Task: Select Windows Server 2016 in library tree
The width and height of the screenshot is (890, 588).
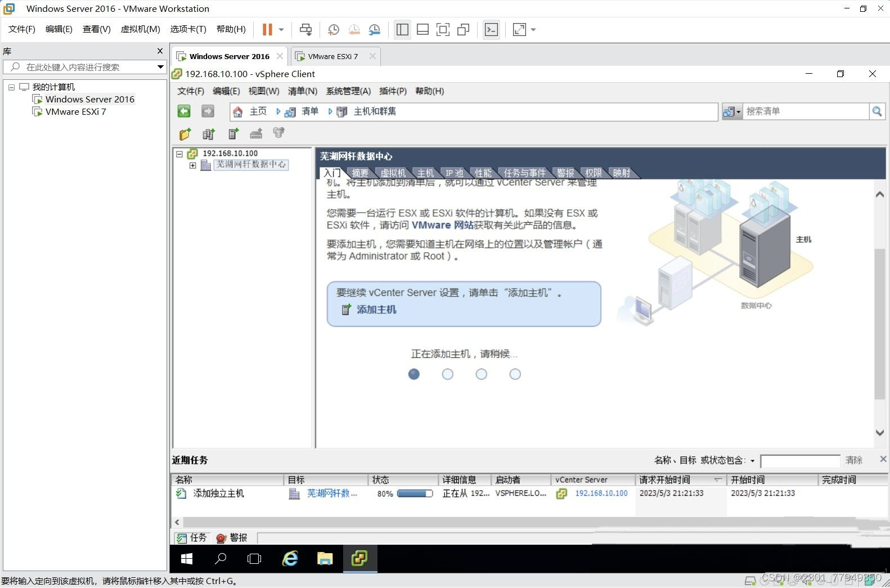Action: pos(89,99)
